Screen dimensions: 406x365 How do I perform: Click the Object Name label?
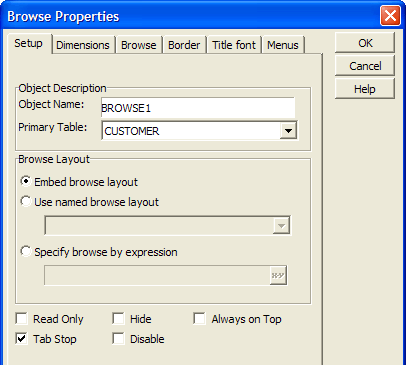(51, 104)
